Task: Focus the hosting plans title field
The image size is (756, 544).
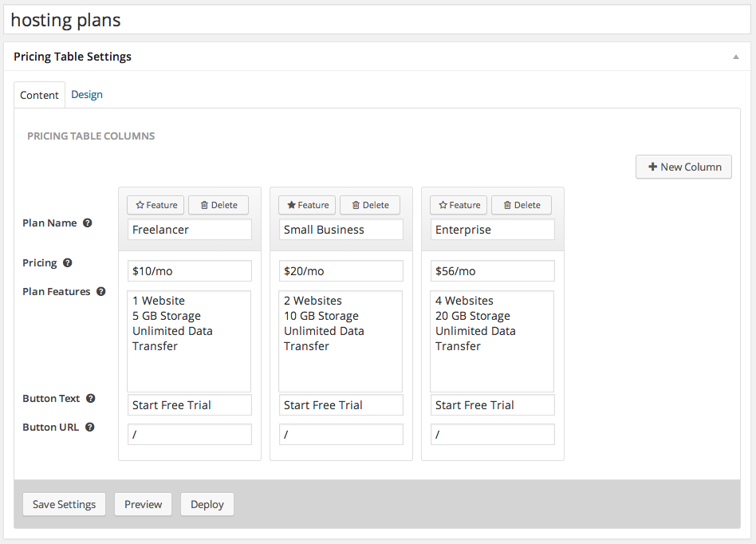Action: click(x=378, y=20)
